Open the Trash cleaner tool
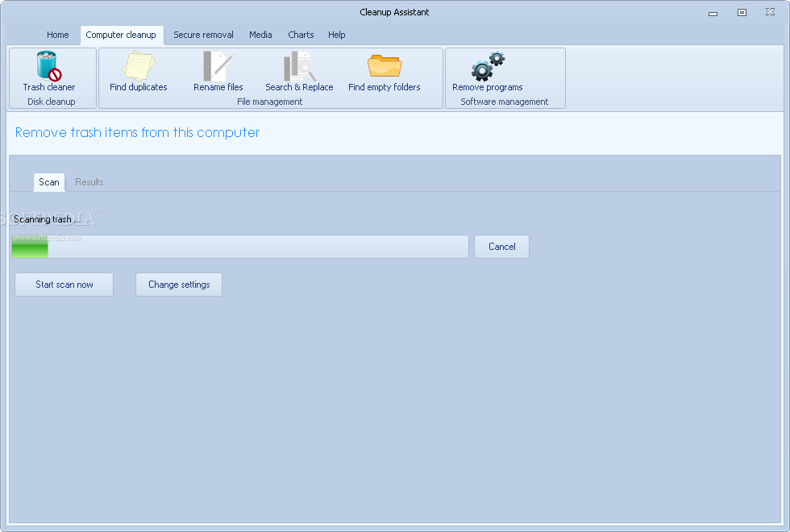This screenshot has width=790, height=532. tap(49, 72)
